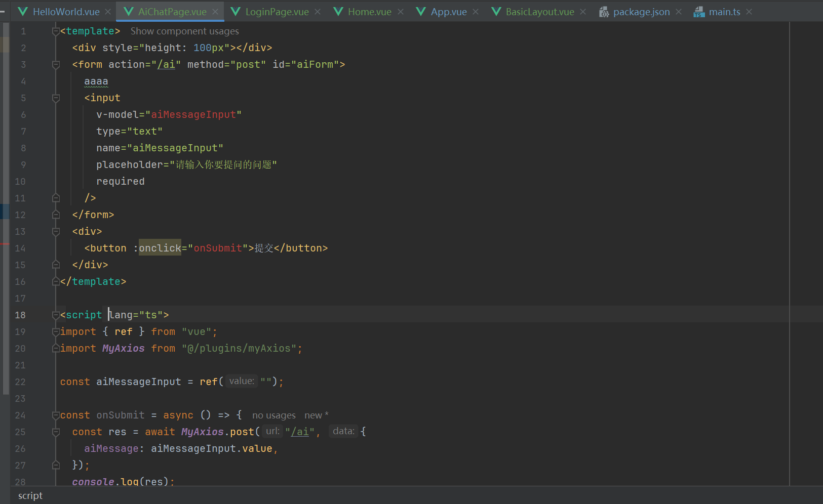Collapse the template block on line 1
Screen dimensions: 823x504
click(56, 31)
